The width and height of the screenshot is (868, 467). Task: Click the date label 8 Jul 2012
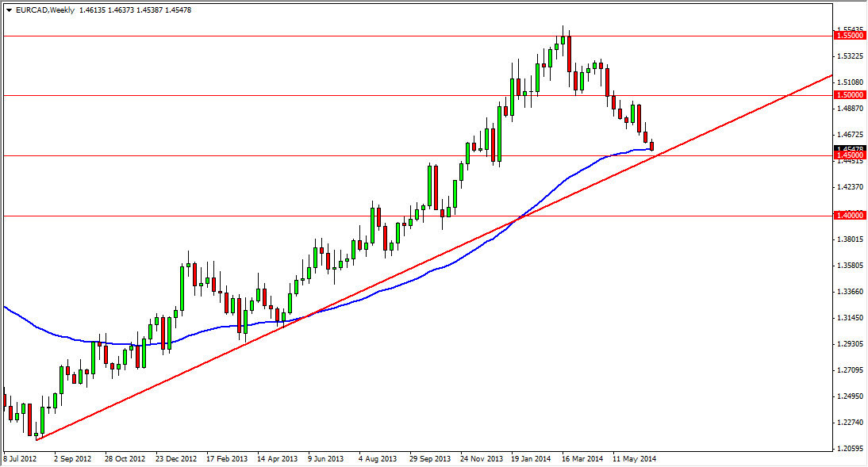pyautogui.click(x=21, y=458)
